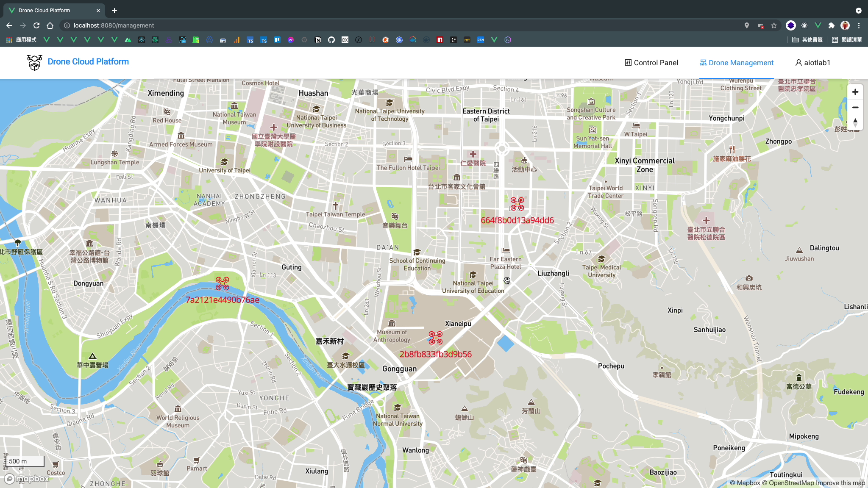Zoom out the map with minus button
Screen dimensions: 868x488
pos(855,107)
